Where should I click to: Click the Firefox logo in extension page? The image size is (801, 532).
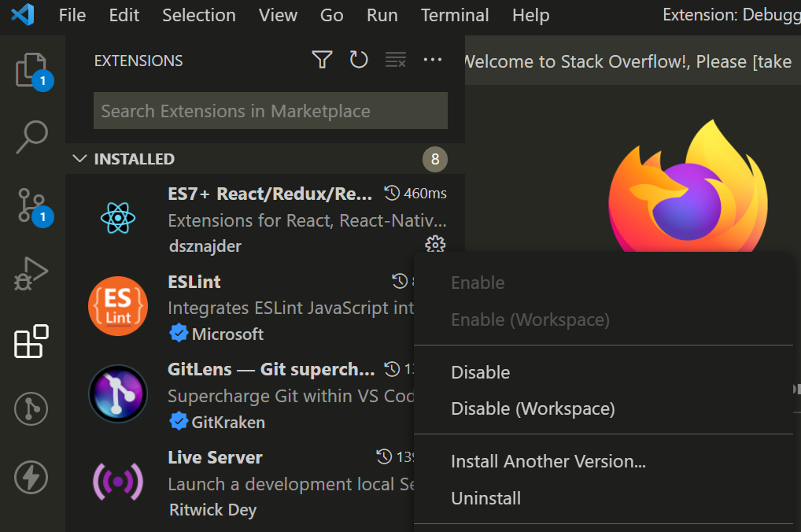pos(688,187)
